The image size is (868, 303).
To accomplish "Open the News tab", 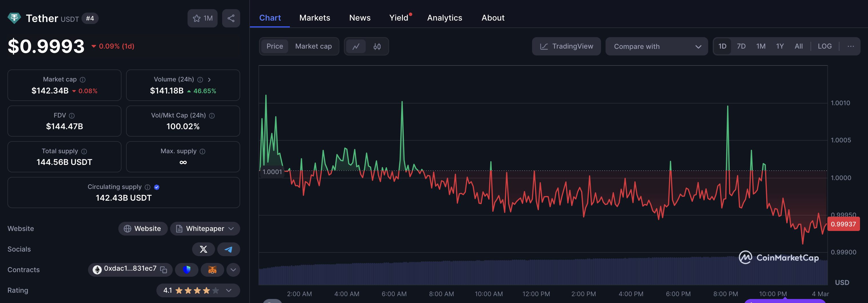I will point(360,17).
